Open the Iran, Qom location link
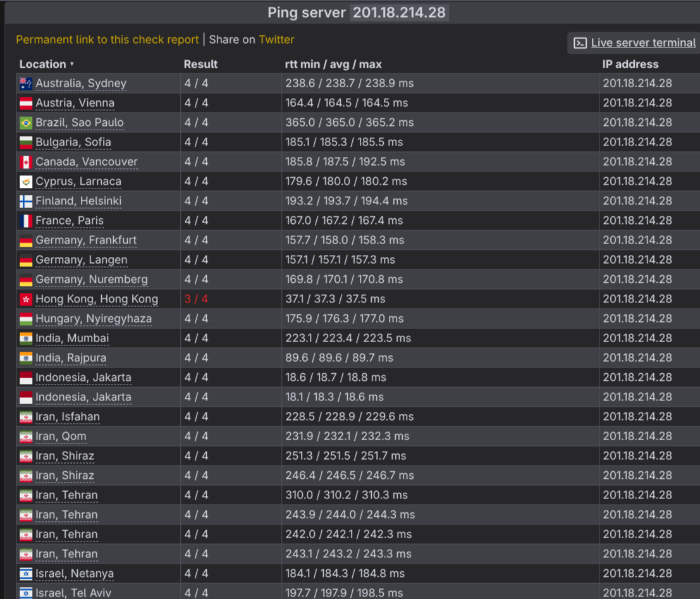The image size is (700, 599). 61,436
